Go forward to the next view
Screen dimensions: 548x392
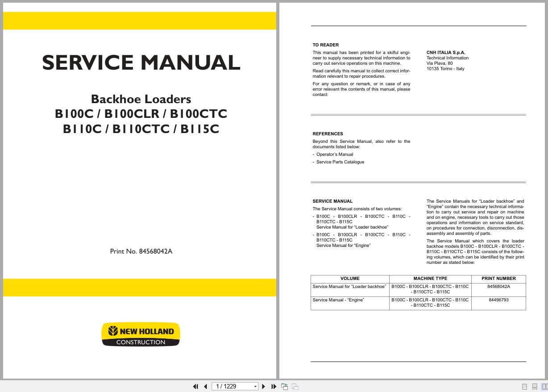295,386
